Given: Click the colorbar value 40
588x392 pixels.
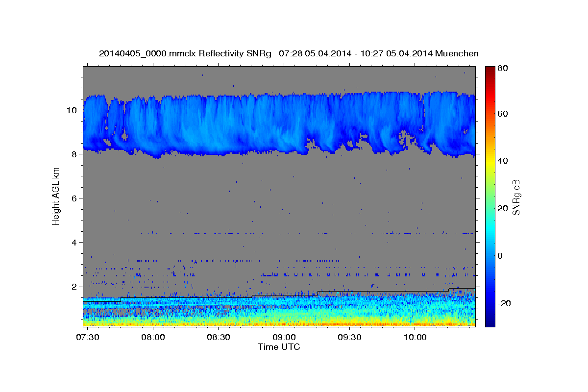Looking at the screenshot, I should [x=503, y=161].
